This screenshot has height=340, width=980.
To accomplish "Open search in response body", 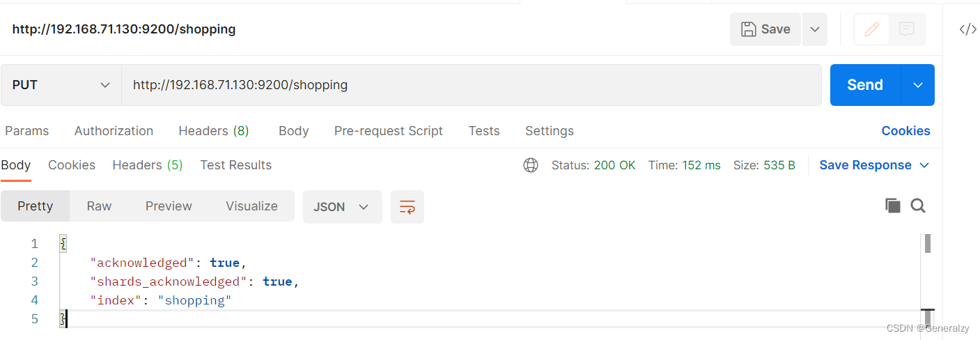I will 918,206.
